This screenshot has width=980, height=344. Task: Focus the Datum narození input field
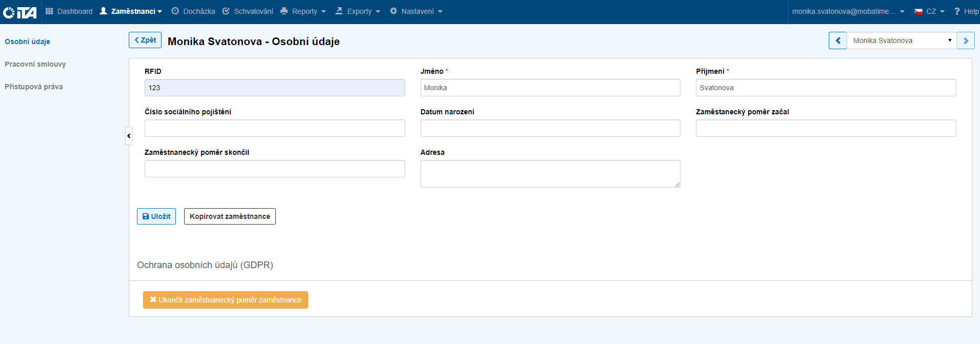click(x=550, y=128)
